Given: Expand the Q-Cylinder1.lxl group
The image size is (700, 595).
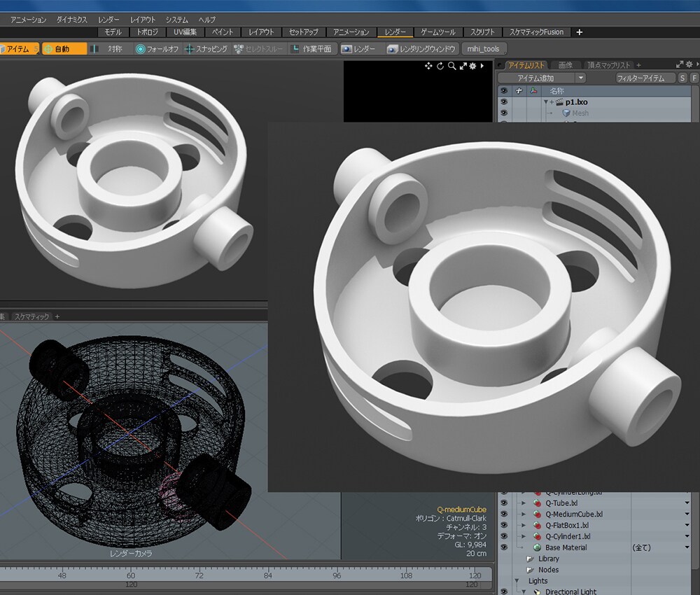Looking at the screenshot, I should click(524, 536).
